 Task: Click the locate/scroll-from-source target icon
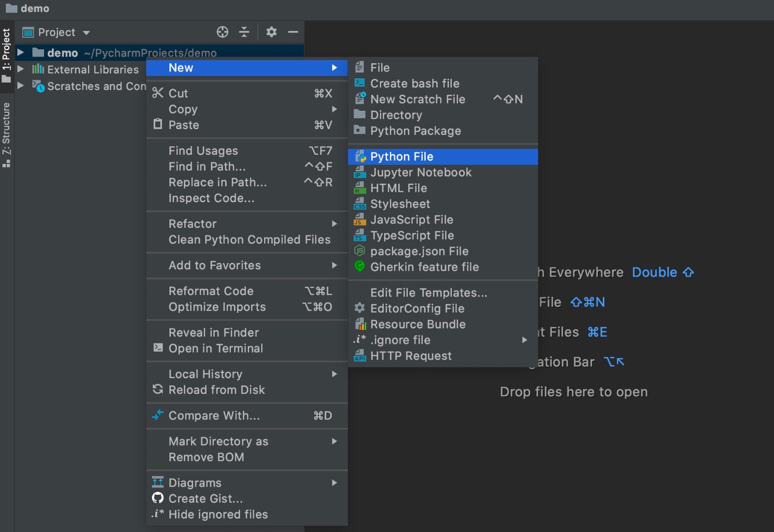pyautogui.click(x=223, y=32)
